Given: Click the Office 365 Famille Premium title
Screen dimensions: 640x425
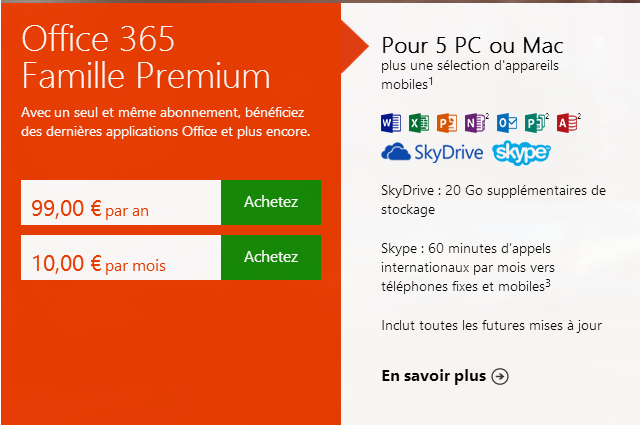Looking at the screenshot, I should tap(146, 57).
